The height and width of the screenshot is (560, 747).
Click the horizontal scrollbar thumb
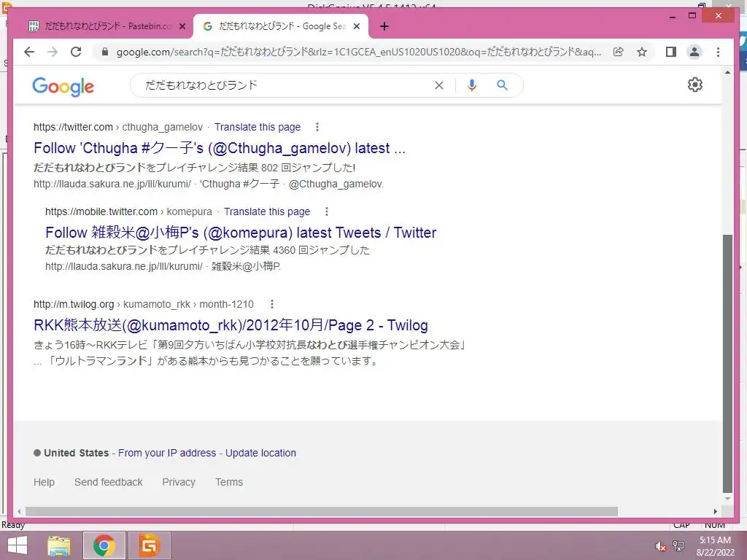coord(322,511)
